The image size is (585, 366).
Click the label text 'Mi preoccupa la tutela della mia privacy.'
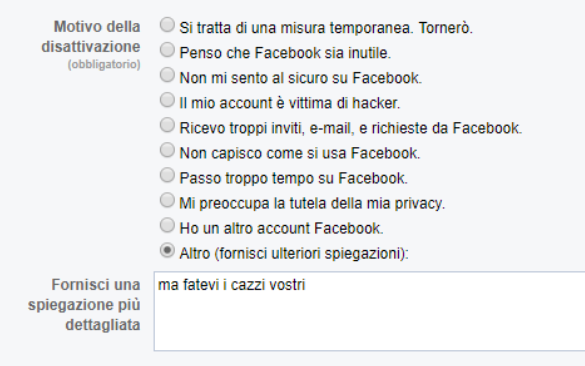312,204
